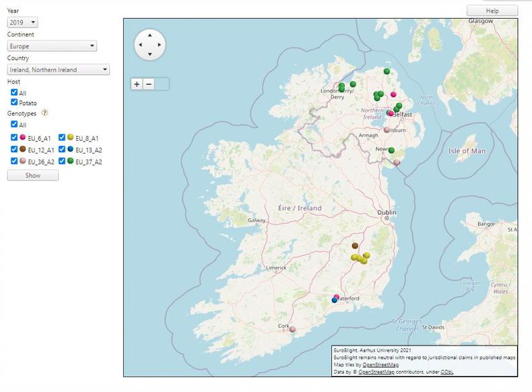
Task: Pan the map down with the south arrow
Action: (x=149, y=55)
